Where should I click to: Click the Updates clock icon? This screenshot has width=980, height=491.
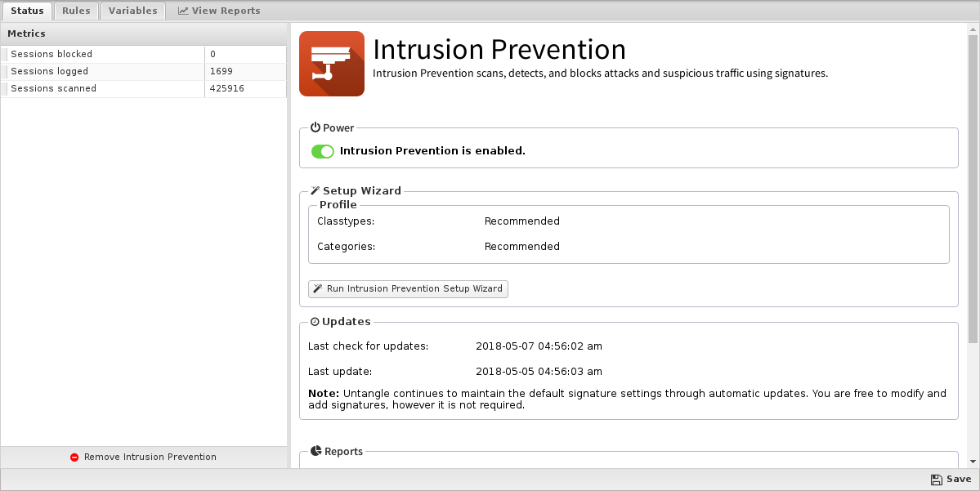(315, 322)
